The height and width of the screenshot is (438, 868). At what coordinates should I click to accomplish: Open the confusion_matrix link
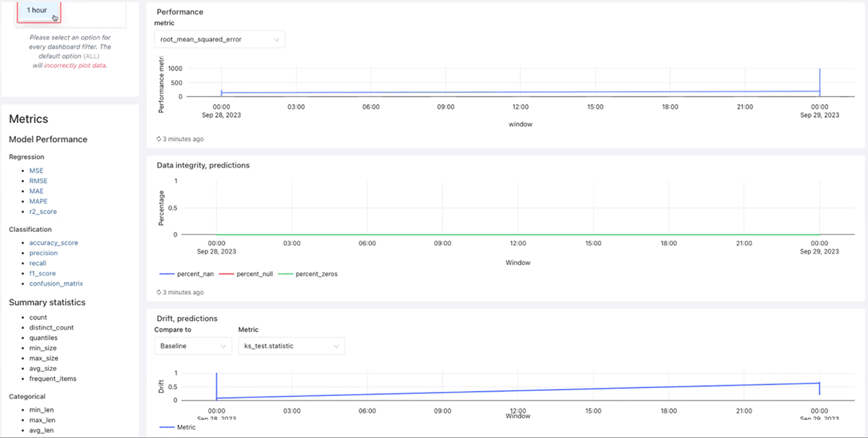point(56,284)
